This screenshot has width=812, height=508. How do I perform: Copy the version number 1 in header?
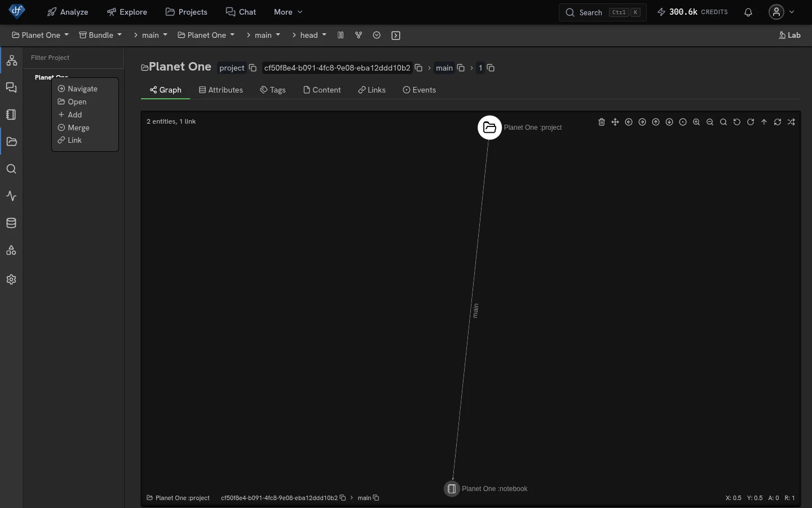491,68
